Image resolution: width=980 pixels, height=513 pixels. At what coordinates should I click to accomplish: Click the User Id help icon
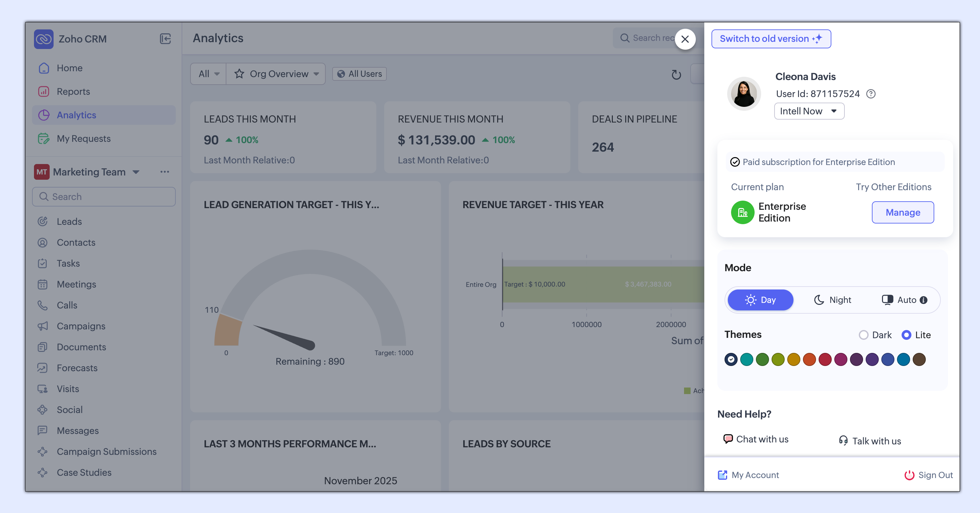(871, 94)
